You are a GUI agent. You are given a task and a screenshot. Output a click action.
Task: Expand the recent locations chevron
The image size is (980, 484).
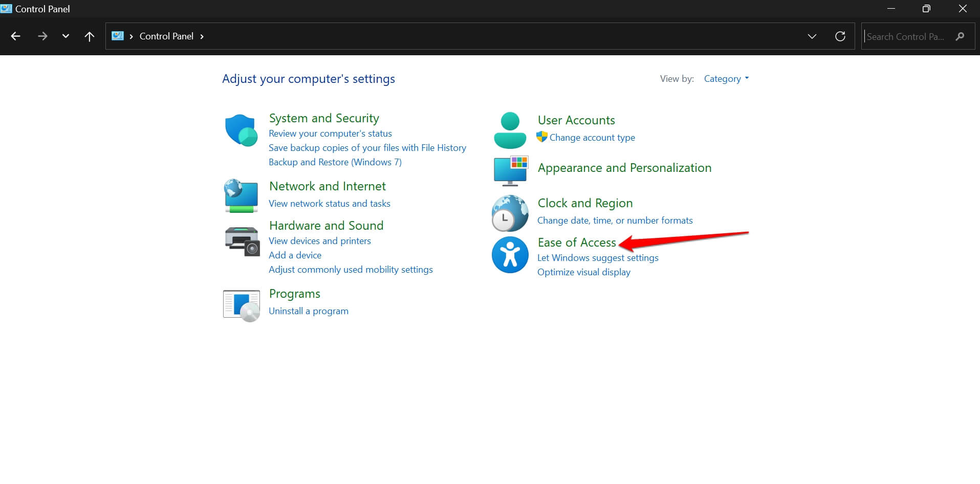[x=66, y=36]
